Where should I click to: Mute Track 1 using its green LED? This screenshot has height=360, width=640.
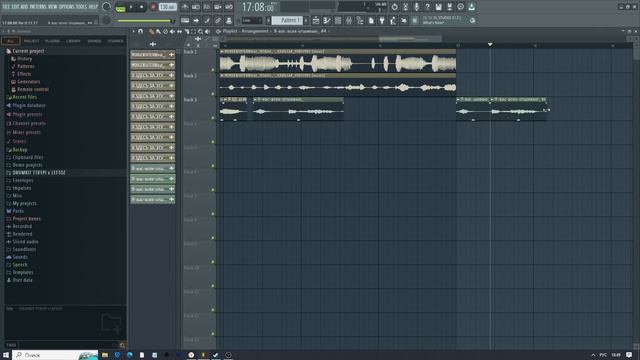tap(213, 70)
